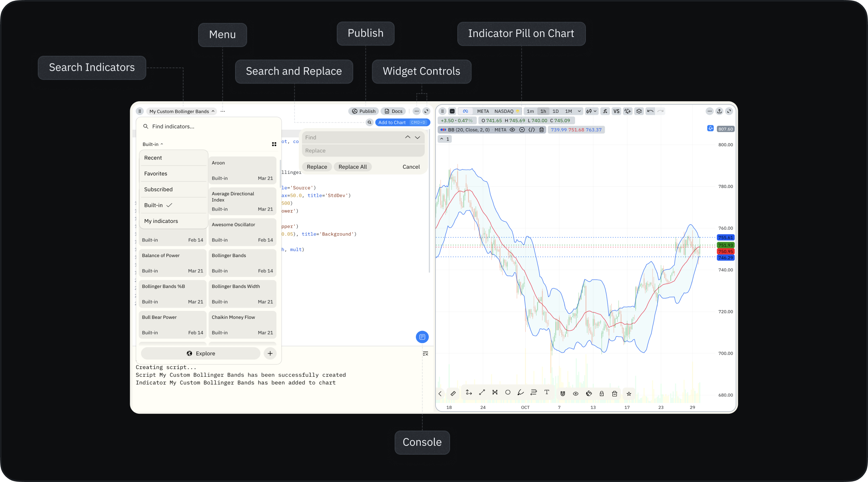Open the BB indicator source code
The width and height of the screenshot is (868, 482).
(x=532, y=130)
